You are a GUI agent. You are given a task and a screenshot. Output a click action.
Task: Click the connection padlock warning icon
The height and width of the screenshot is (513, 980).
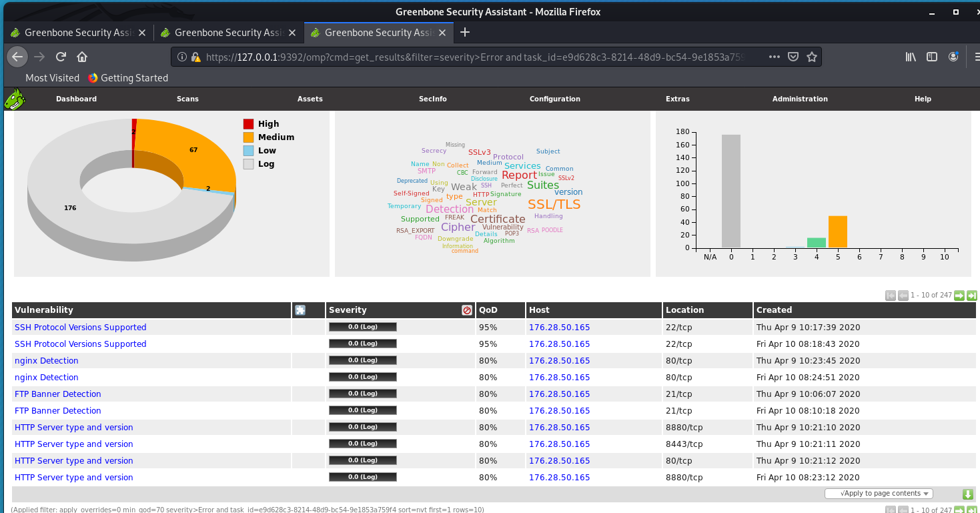pos(196,57)
